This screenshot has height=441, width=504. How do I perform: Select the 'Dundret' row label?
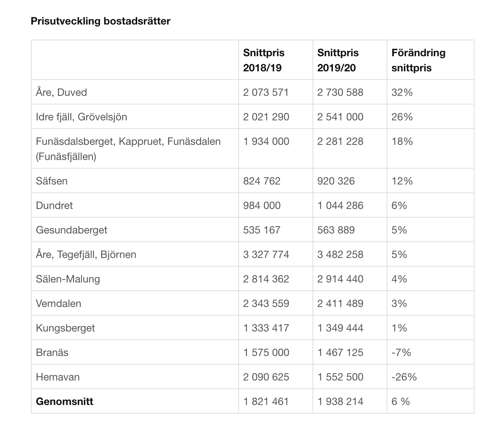tap(54, 205)
